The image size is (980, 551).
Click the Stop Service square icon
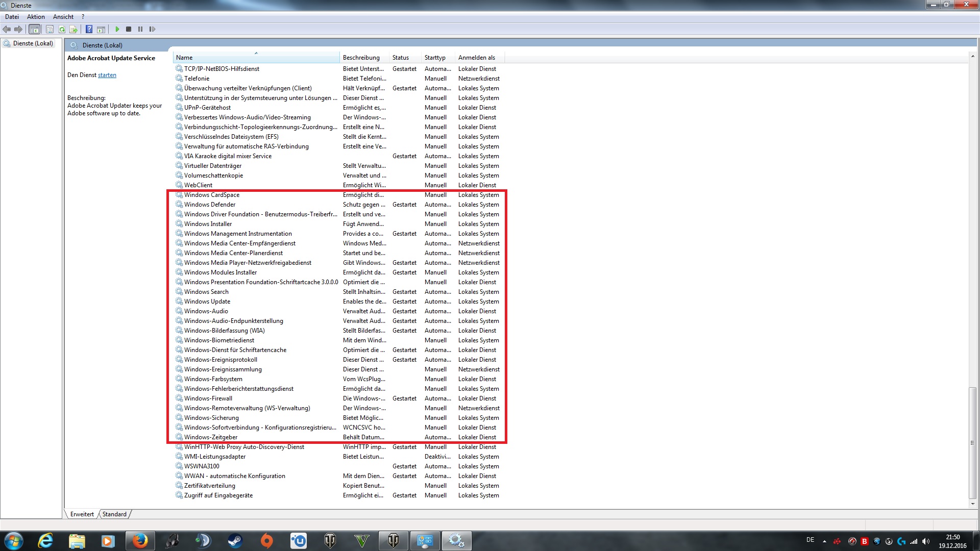pos(129,30)
